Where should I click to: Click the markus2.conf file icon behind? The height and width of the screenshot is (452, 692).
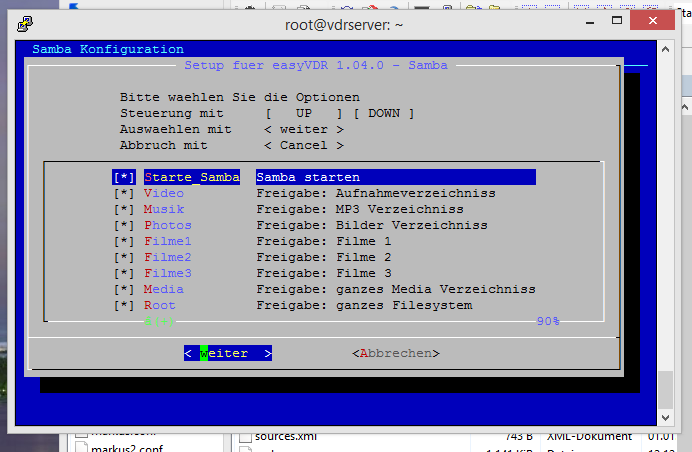82,448
